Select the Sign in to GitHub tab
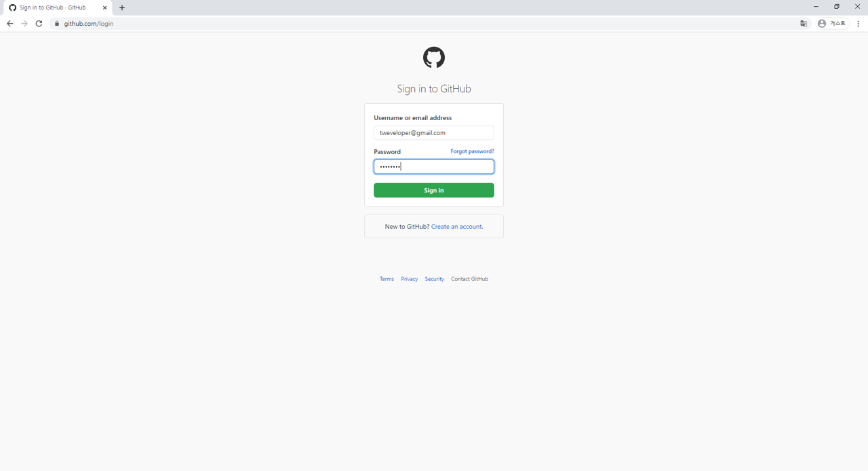Screen dimensions: 868x471 click(53, 8)
